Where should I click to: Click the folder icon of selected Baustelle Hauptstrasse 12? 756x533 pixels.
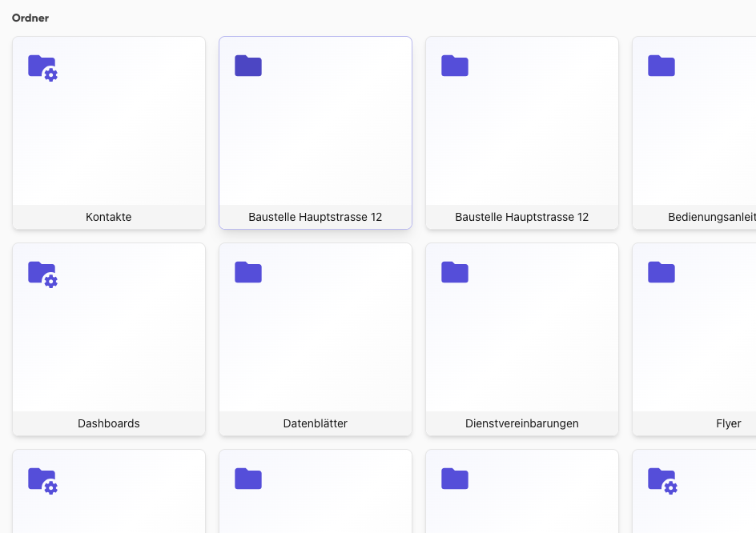pyautogui.click(x=248, y=66)
